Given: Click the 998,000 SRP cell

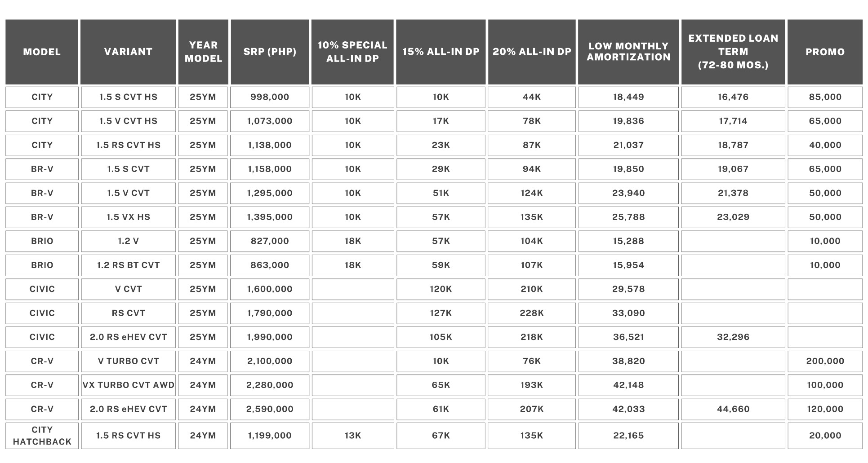Looking at the screenshot, I should coord(270,97).
